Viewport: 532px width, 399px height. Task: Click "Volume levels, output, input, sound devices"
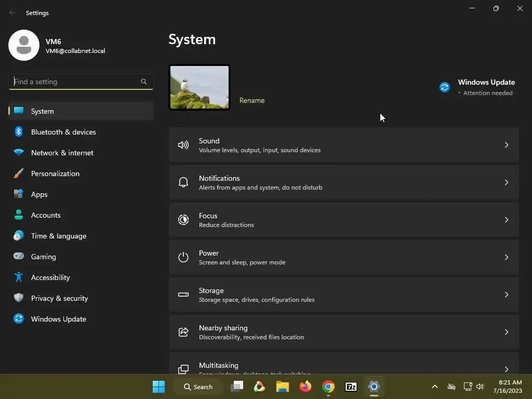click(x=260, y=150)
